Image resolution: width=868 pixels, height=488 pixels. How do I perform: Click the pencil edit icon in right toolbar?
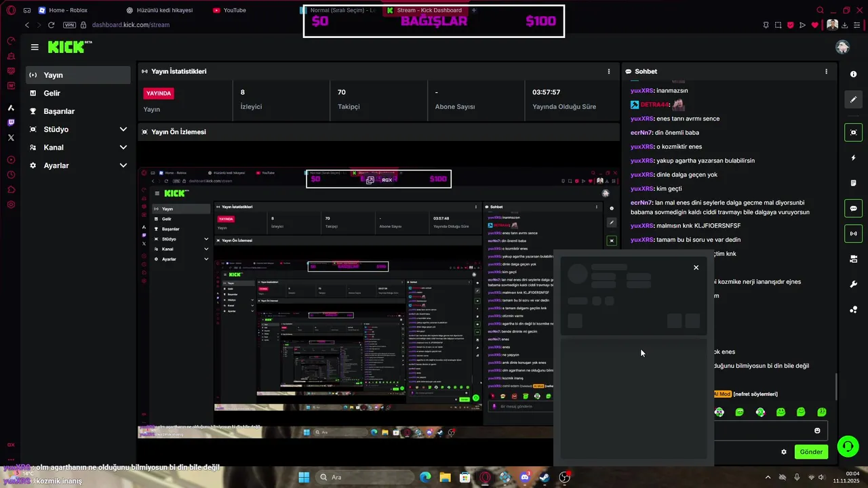pyautogui.click(x=853, y=99)
